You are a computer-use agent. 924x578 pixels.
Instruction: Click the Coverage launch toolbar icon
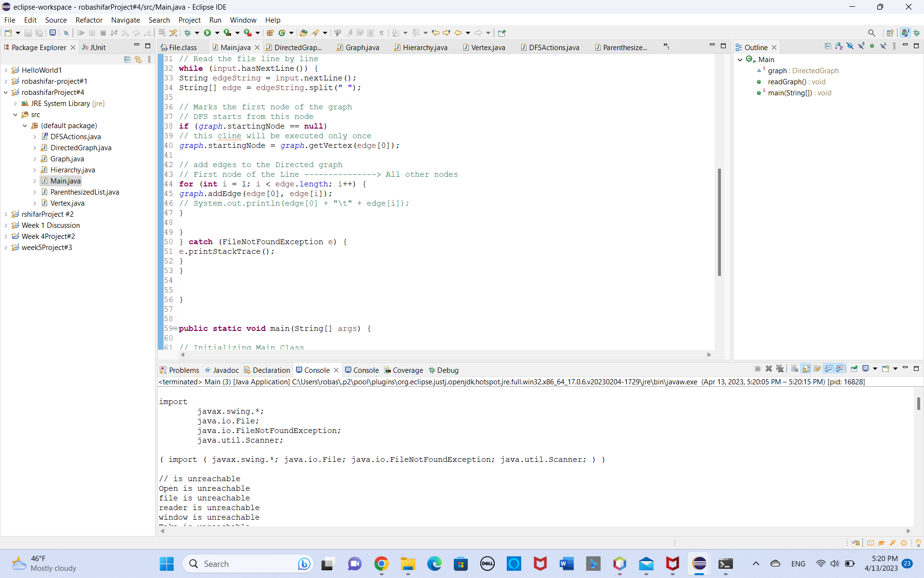227,33
